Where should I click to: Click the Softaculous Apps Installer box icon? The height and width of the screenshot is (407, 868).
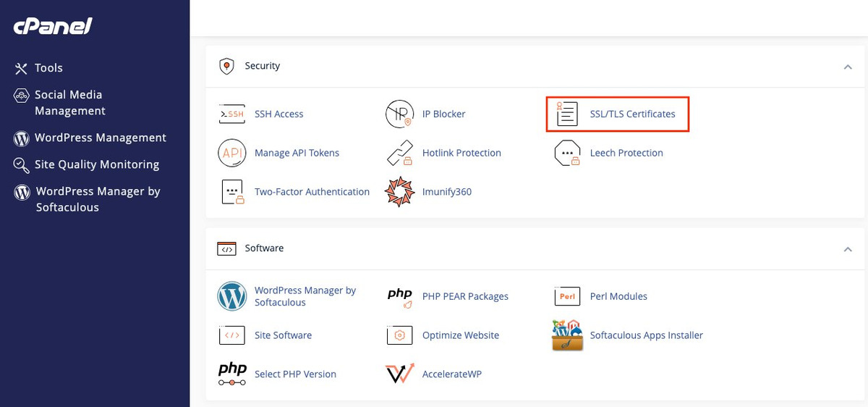coord(567,335)
